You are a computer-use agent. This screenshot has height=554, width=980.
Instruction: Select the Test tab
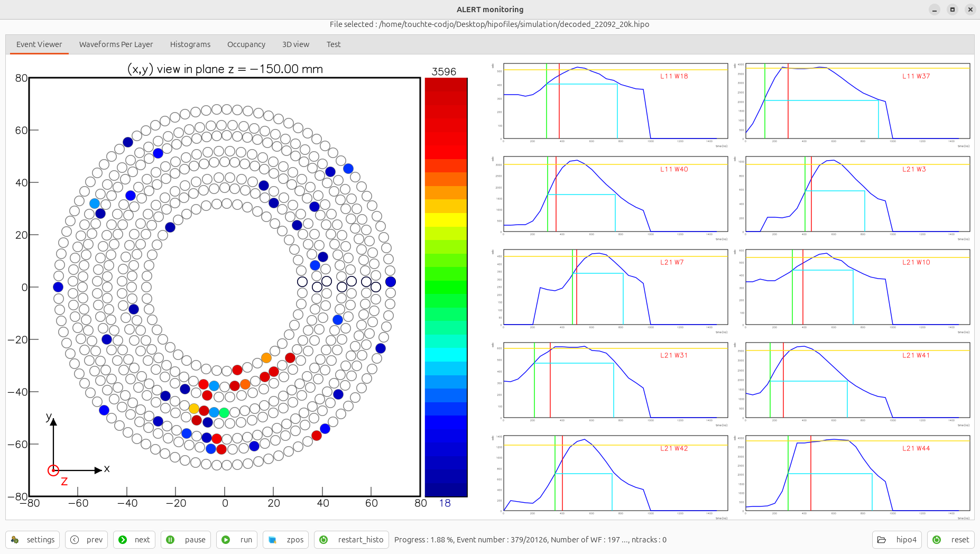point(334,44)
